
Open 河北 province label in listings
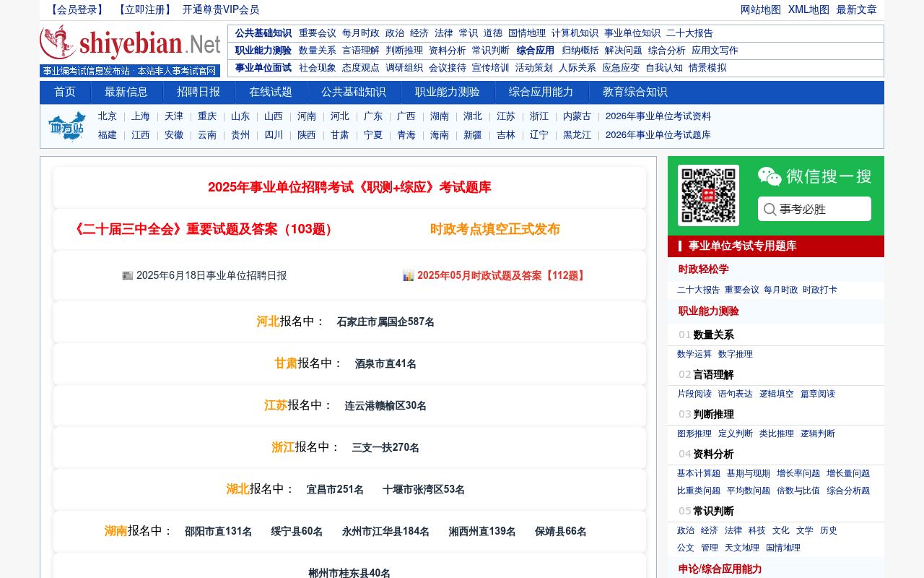pos(268,322)
